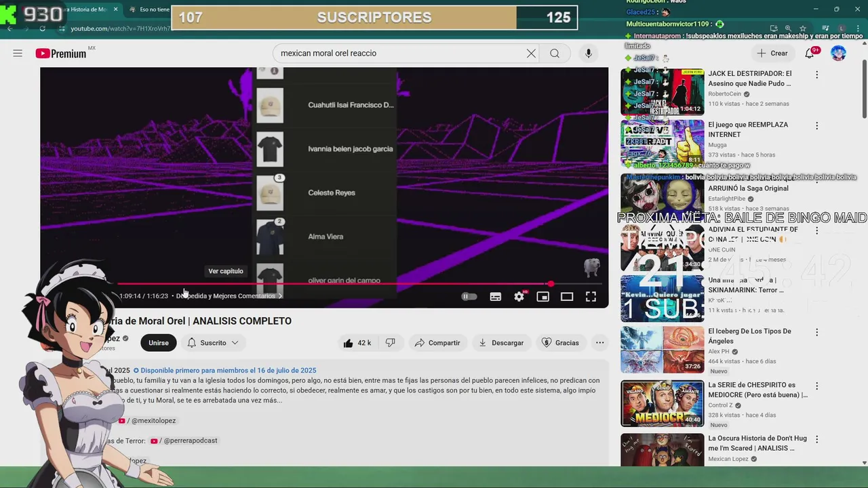This screenshot has width=868, height=488.
Task: Start voice search with the microphone
Action: 589,54
